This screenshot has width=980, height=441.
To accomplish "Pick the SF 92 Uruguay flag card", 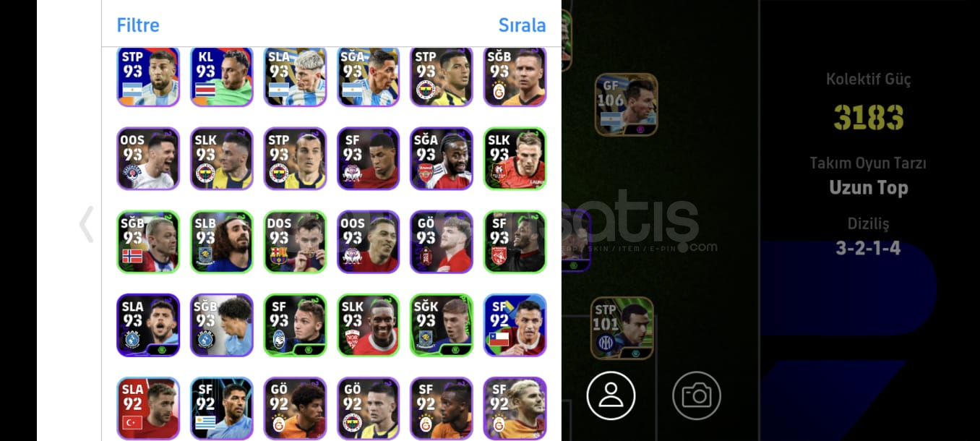I will pyautogui.click(x=221, y=408).
